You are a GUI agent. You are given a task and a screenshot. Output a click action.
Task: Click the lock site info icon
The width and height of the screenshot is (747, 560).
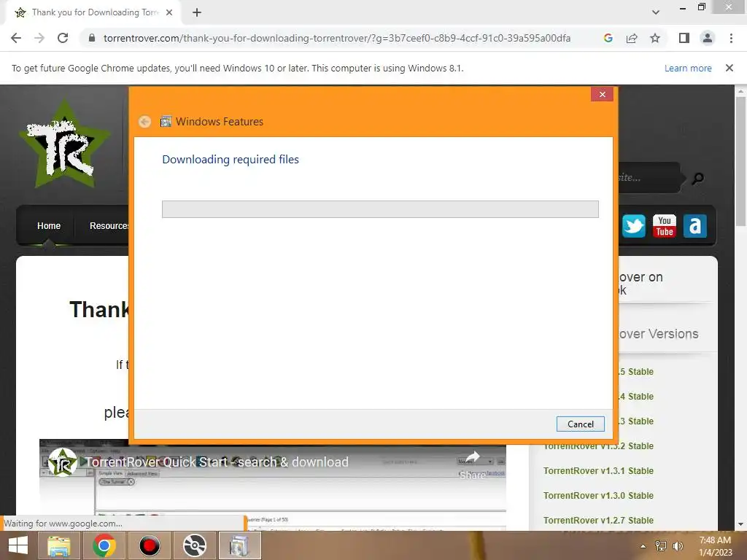click(92, 38)
